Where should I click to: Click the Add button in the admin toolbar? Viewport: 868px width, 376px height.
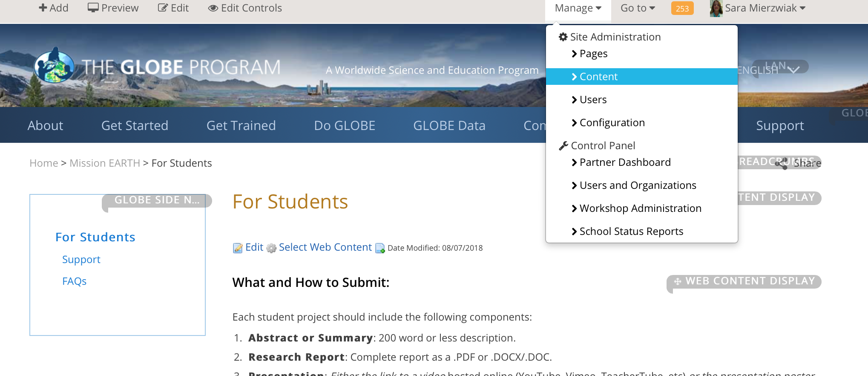point(54,8)
